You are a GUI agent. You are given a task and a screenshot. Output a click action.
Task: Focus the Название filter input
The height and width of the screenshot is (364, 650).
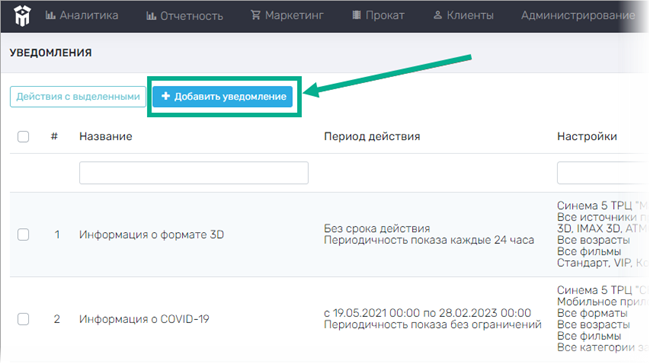(x=194, y=173)
